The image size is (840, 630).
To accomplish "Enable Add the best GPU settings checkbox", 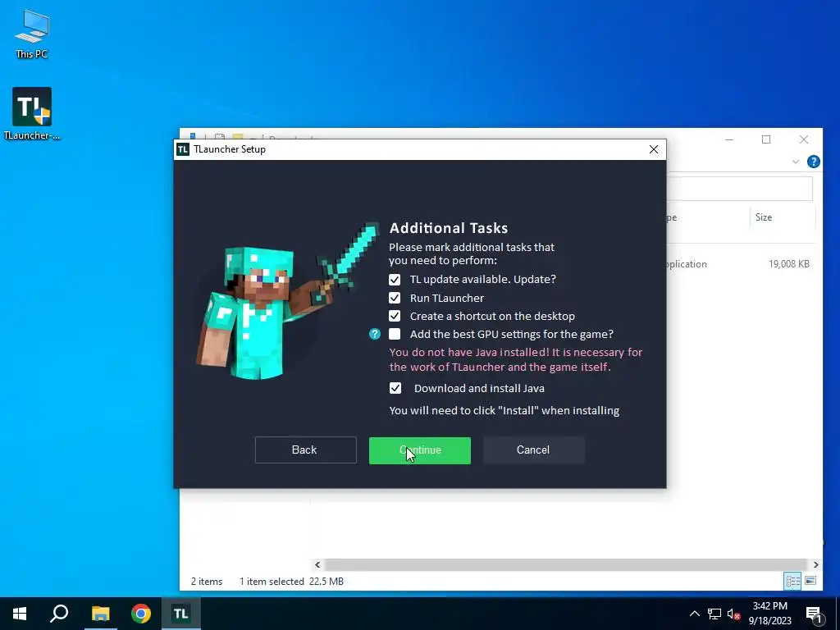I will 395,335.
